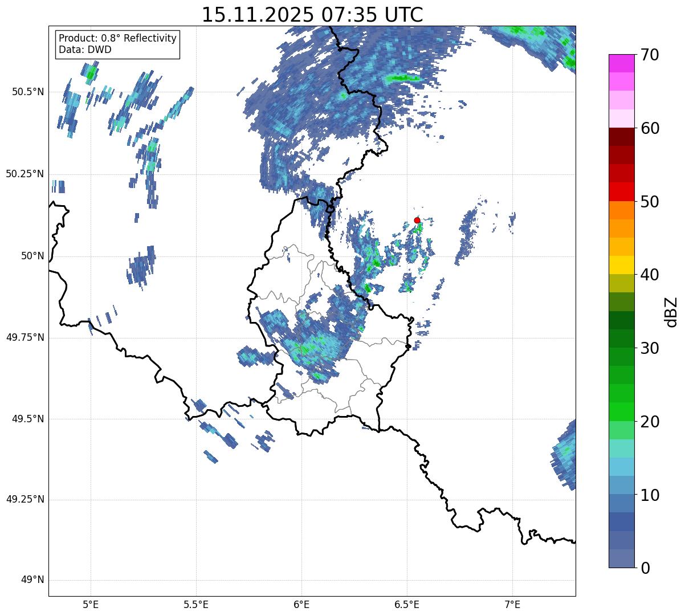The image size is (685, 616).
Task: Click the colorbar tick label 20
Action: point(650,422)
